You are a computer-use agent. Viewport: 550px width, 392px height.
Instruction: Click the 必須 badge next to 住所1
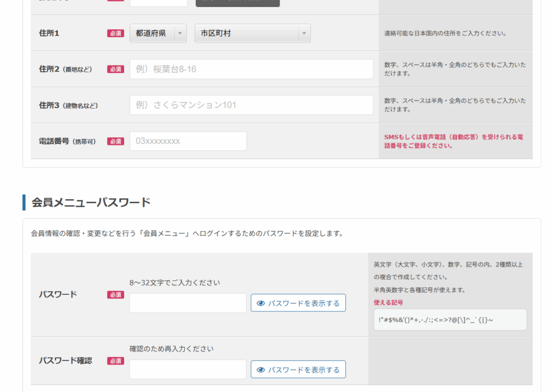click(115, 33)
